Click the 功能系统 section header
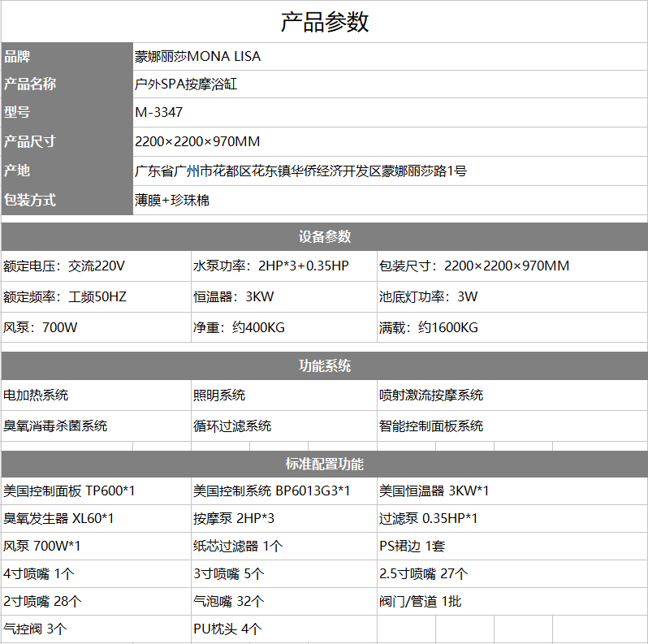The height and width of the screenshot is (644, 648). (x=324, y=365)
